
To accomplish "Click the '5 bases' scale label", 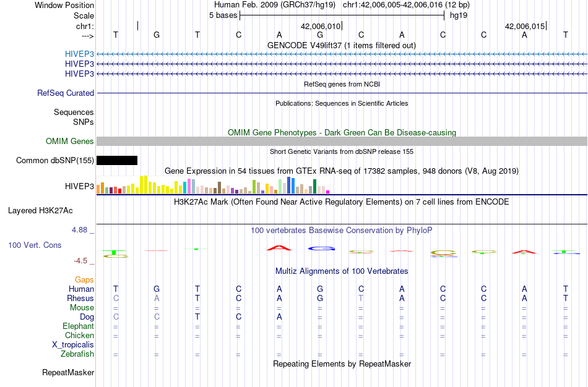I will (223, 15).
